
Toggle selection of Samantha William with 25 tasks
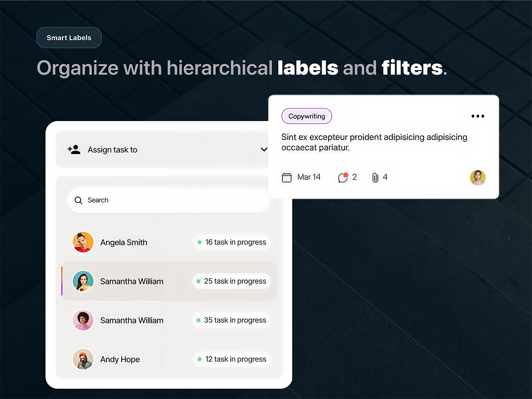click(131, 281)
